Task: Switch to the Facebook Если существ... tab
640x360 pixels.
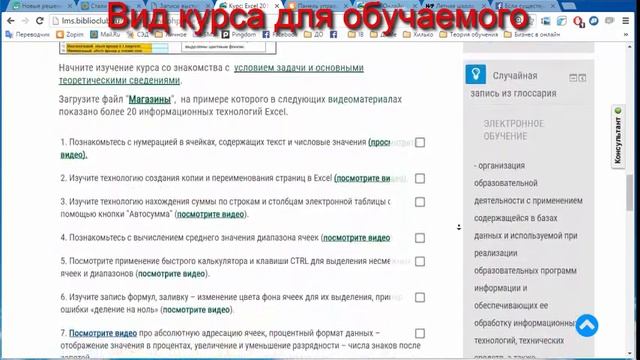Action: 526,6
